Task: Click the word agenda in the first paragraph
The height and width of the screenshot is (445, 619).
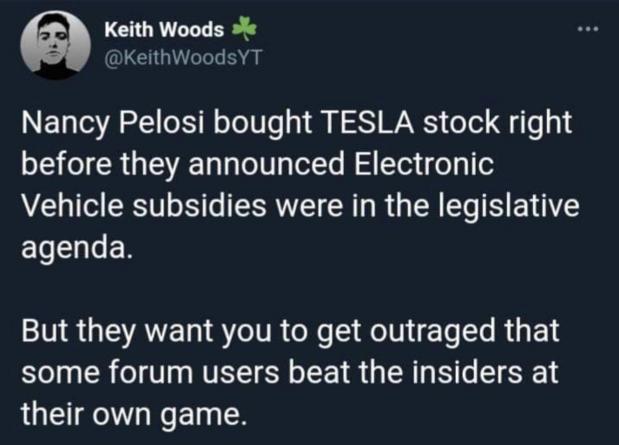Action: point(75,248)
